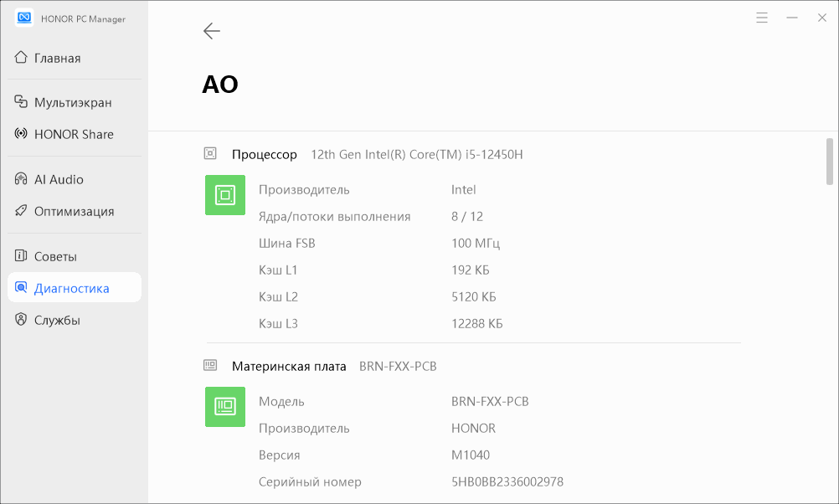Viewport: 839px width, 504px height.
Task: Open the hamburger menu icon
Action: pyautogui.click(x=762, y=18)
